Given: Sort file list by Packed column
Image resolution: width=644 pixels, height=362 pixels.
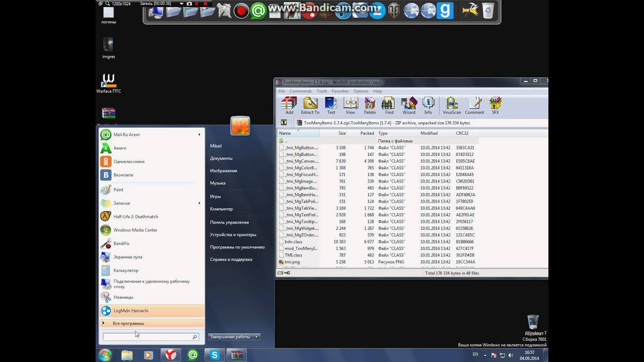Looking at the screenshot, I should point(362,133).
